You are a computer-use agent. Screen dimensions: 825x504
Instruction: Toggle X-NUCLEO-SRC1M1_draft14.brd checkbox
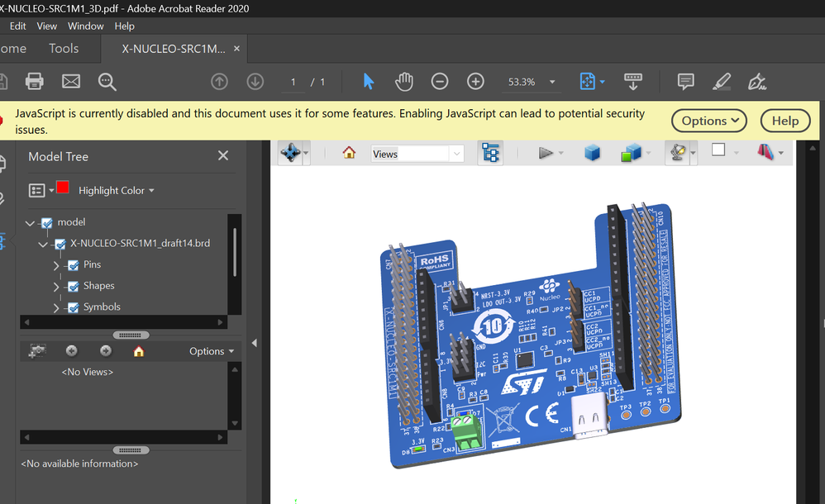(60, 244)
